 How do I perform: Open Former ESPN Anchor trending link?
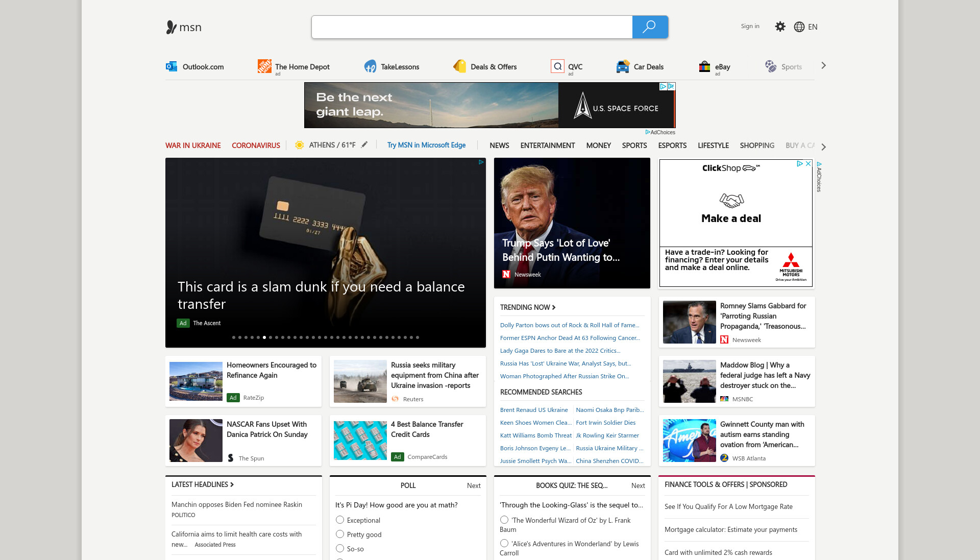click(x=570, y=337)
